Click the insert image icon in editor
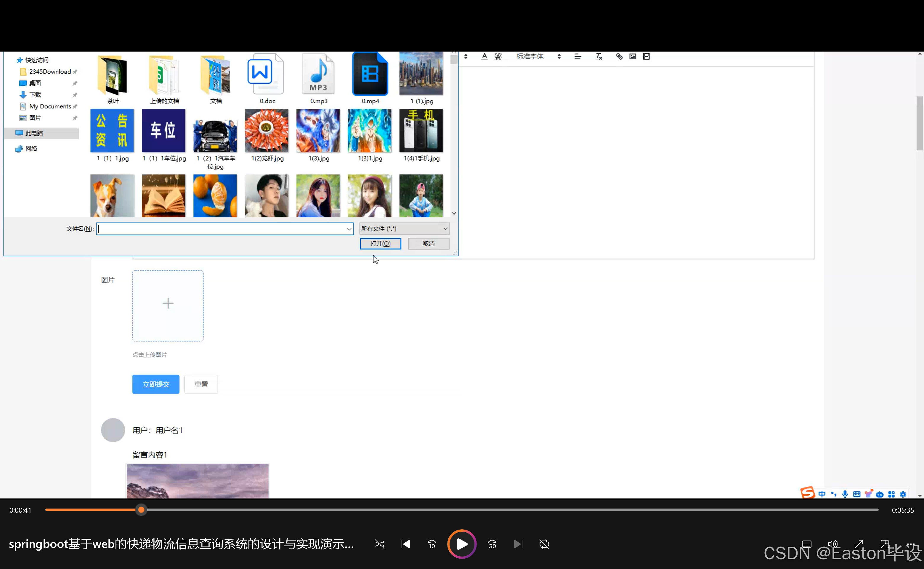The image size is (924, 569). [633, 56]
